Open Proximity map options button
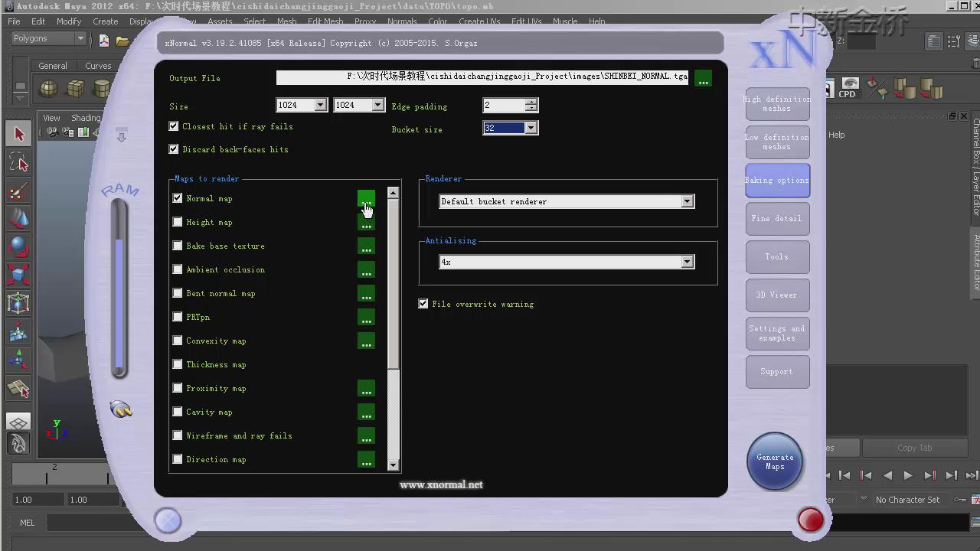 pyautogui.click(x=366, y=389)
